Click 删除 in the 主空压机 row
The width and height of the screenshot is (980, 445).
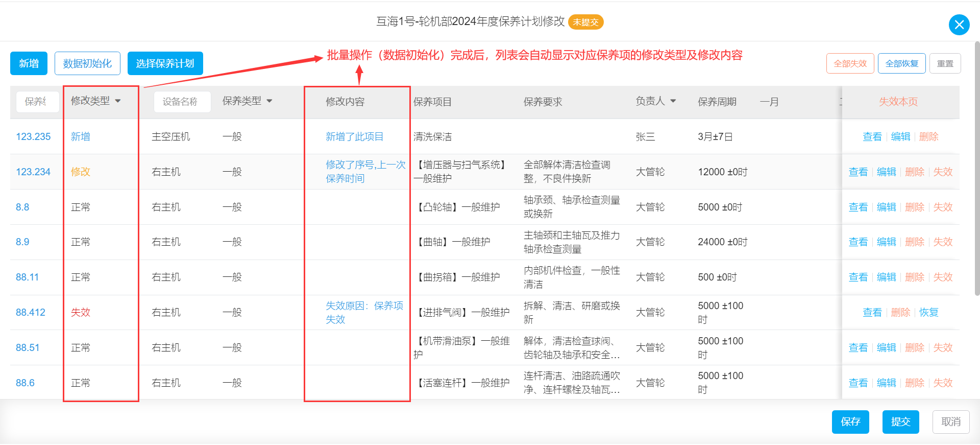click(x=929, y=136)
